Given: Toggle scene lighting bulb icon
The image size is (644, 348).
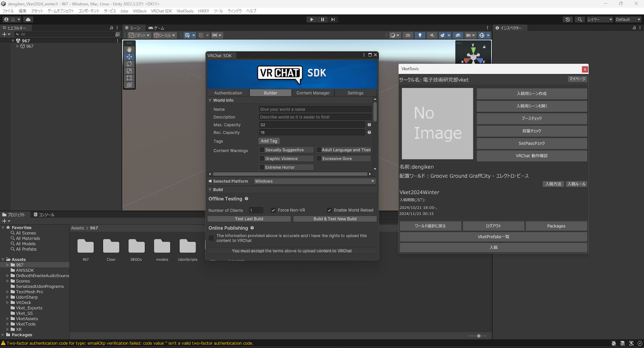Looking at the screenshot, I should point(420,35).
